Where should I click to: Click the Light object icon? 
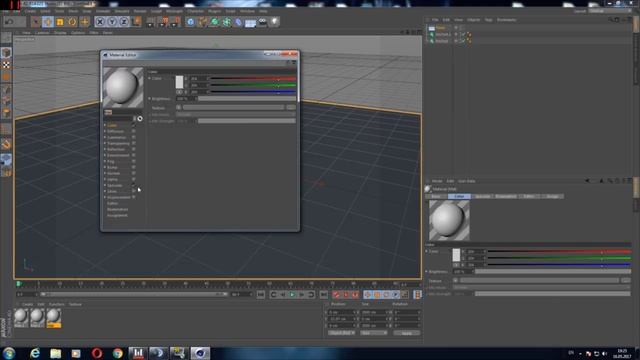[275, 22]
